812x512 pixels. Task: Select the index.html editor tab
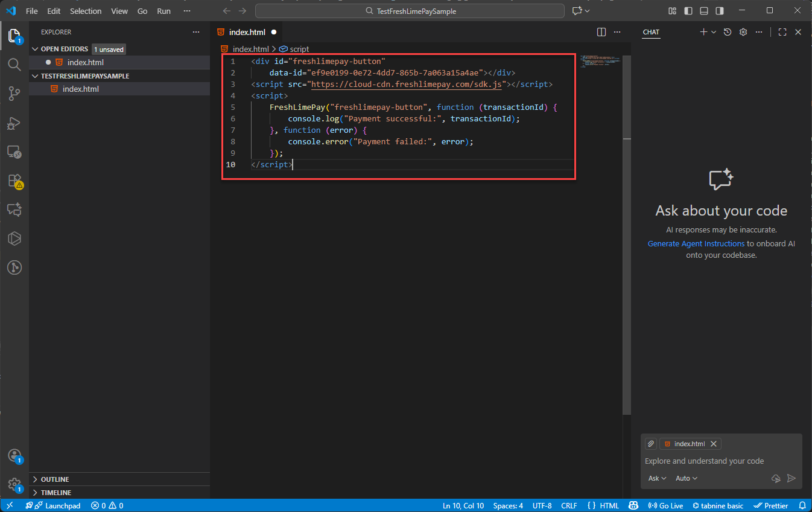pyautogui.click(x=247, y=32)
